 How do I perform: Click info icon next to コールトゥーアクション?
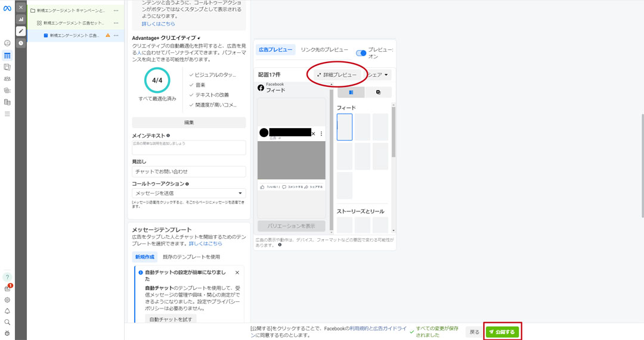click(x=187, y=184)
